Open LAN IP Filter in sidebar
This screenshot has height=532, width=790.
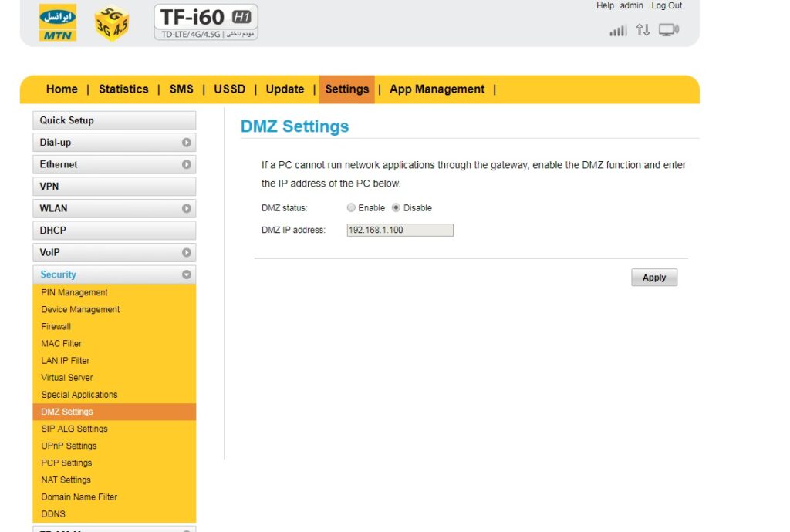pos(66,361)
